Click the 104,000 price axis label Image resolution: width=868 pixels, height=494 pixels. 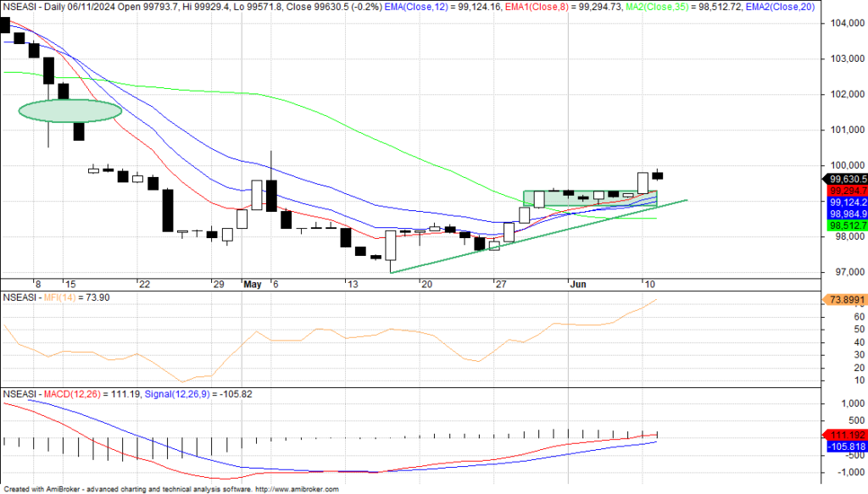(843, 24)
